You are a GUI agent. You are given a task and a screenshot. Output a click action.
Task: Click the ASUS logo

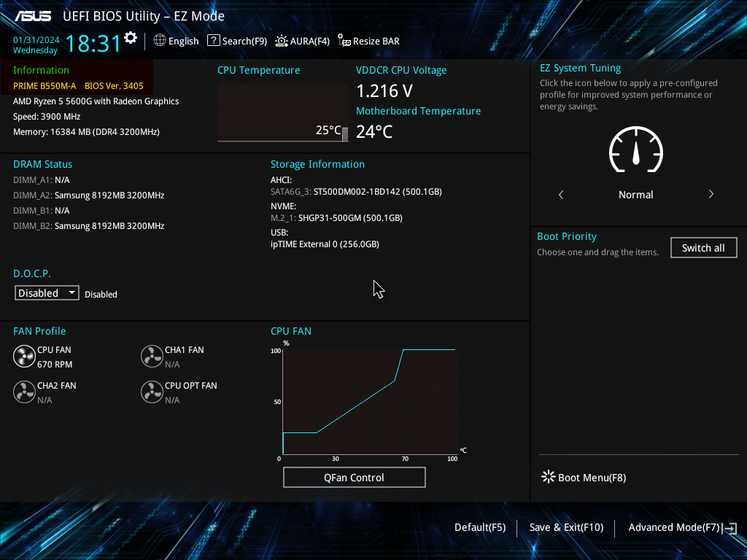(32, 16)
